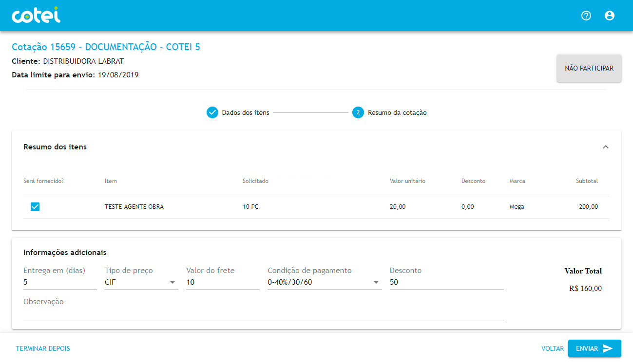This screenshot has height=364, width=633.
Task: Click the completed Dados dos itens checkmark icon
Action: click(212, 112)
